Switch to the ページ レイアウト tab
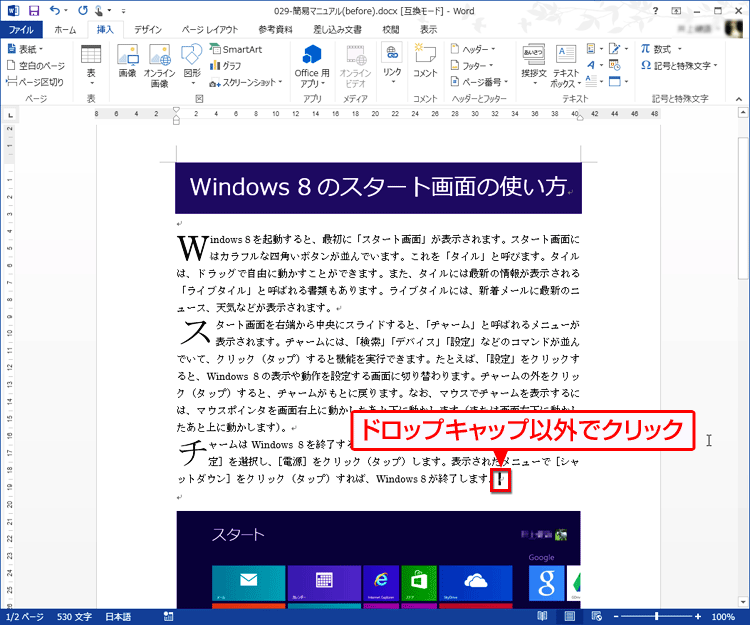 (210, 30)
